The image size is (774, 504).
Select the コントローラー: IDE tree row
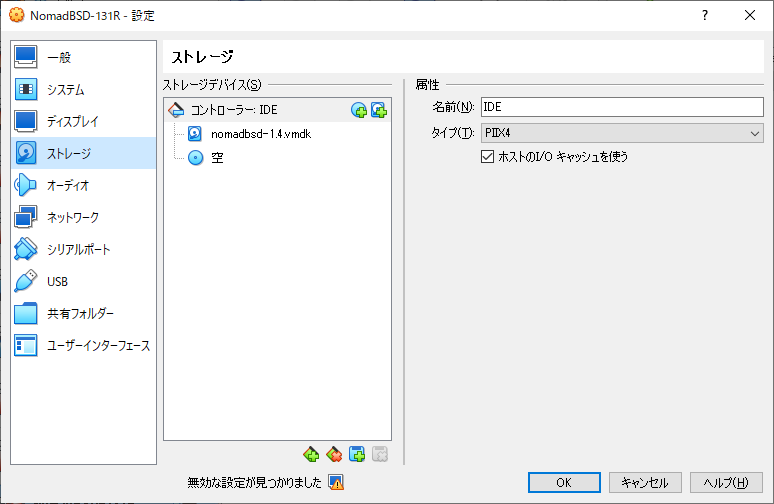(x=277, y=110)
